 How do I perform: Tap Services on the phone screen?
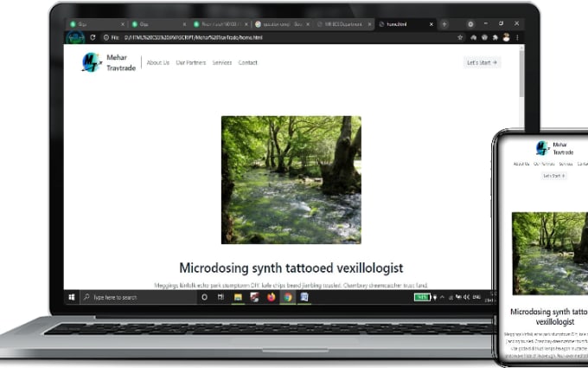(566, 165)
